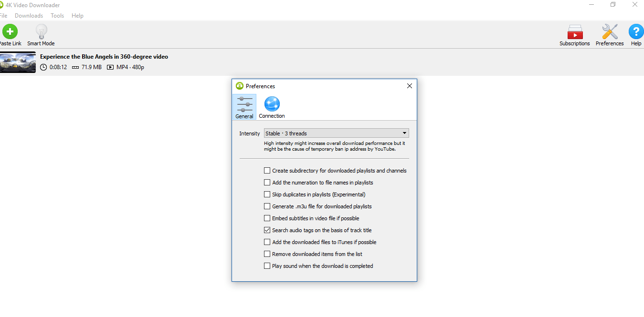644x317 pixels.
Task: Enable Skip duplicates in playlists (Experimental)
Action: [x=267, y=194]
